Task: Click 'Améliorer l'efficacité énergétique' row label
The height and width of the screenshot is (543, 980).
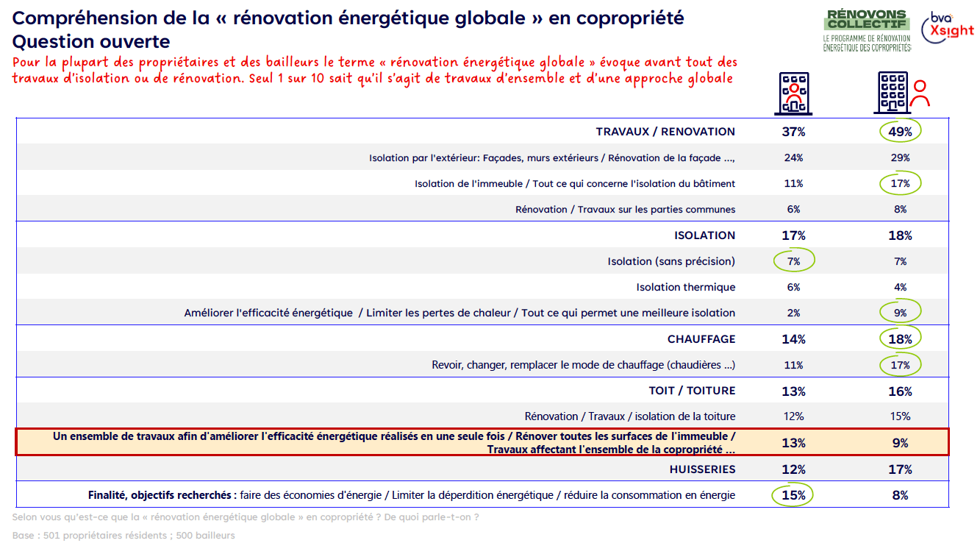Action: 459,313
